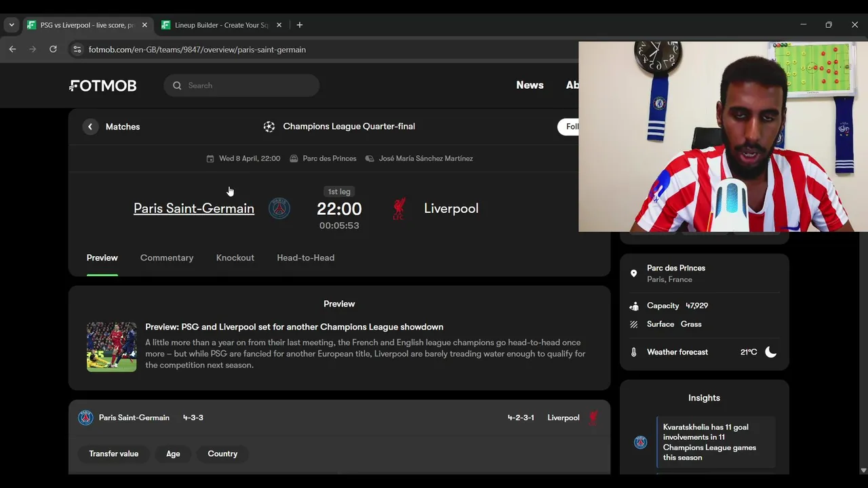Click PSG crest in lineup header
Screen dimensions: 868x488
pos(85,418)
